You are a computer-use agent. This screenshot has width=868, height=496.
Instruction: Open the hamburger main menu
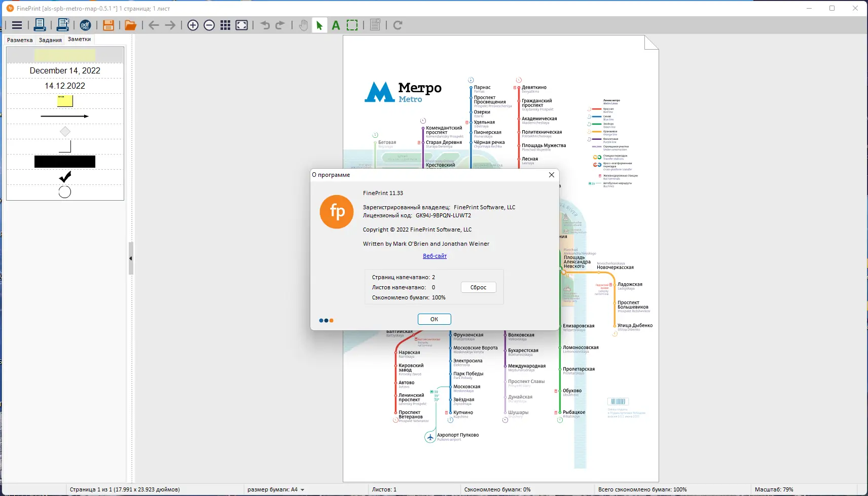17,25
